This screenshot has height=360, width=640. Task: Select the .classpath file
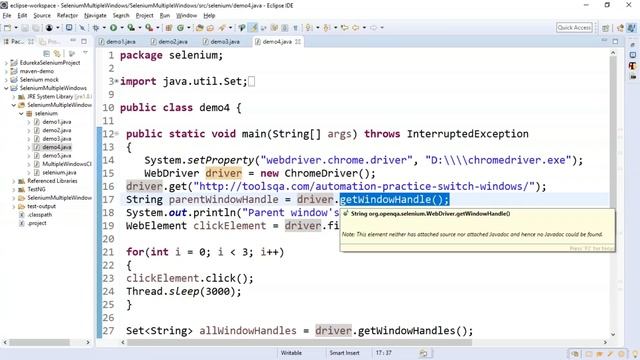pos(40,215)
